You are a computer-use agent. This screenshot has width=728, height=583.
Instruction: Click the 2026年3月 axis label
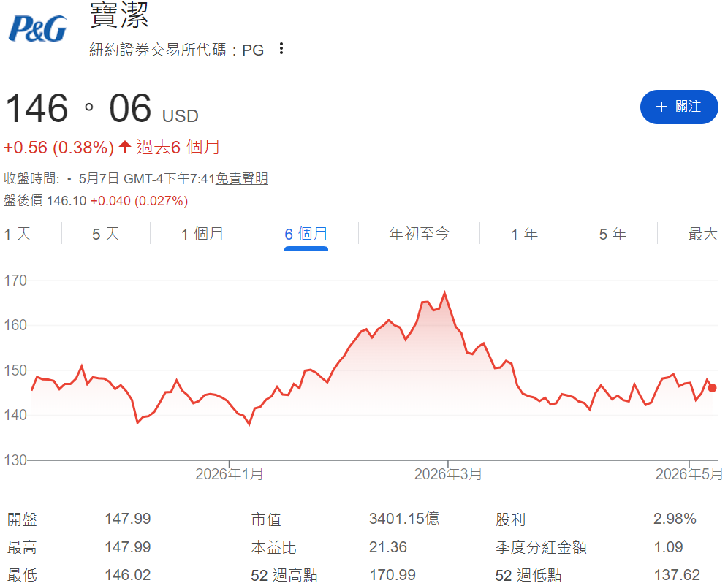pos(448,474)
